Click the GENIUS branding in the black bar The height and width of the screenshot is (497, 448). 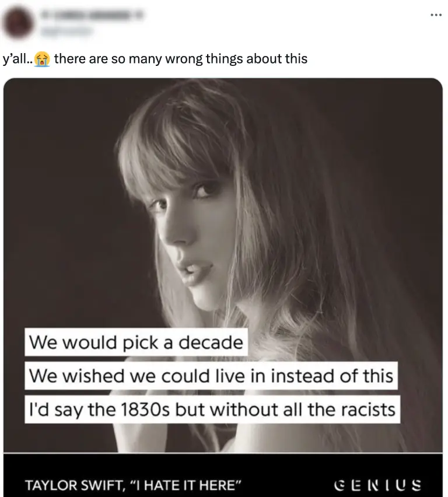[378, 485]
